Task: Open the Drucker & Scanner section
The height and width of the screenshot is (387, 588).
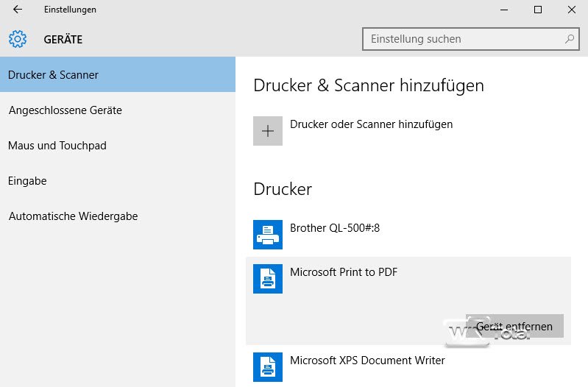Action: tap(53, 75)
